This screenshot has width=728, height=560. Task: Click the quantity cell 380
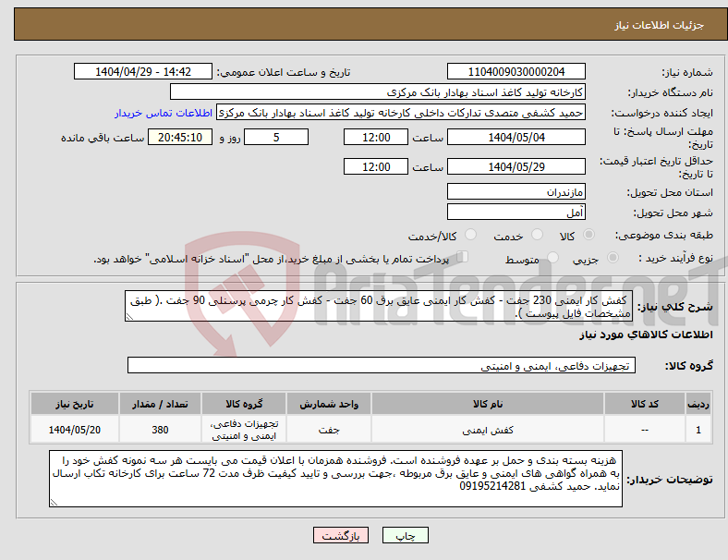160,430
